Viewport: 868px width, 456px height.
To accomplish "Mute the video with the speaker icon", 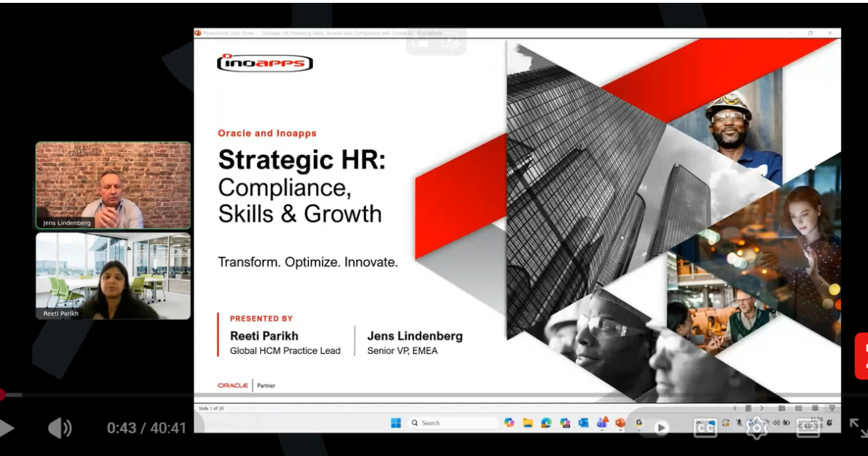I will coord(60,428).
